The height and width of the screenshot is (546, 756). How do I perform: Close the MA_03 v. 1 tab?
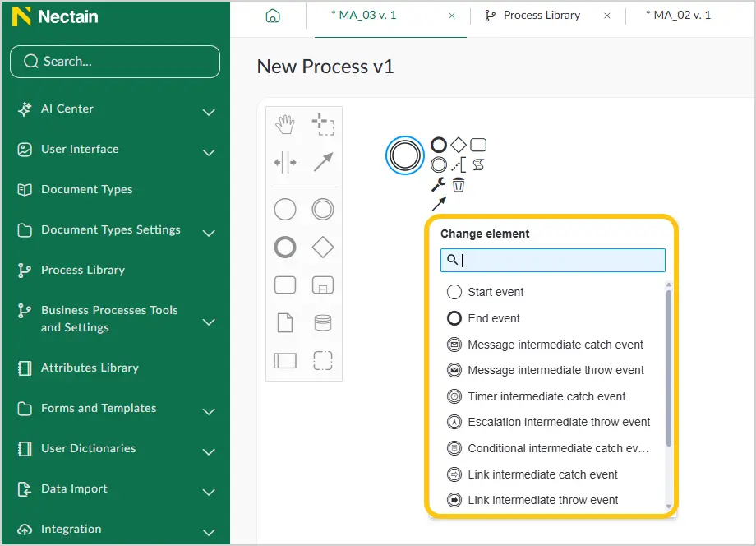pos(452,16)
